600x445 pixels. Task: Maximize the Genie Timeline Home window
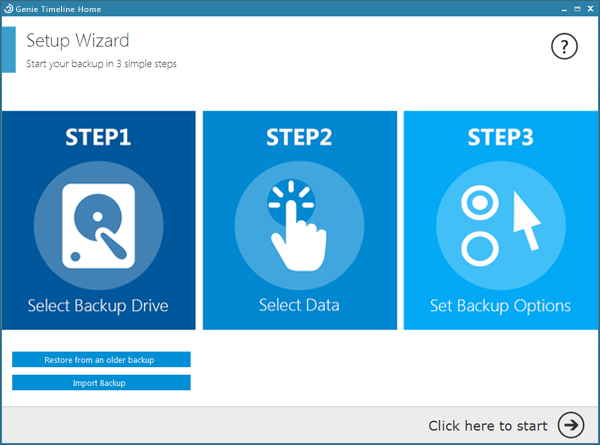577,8
